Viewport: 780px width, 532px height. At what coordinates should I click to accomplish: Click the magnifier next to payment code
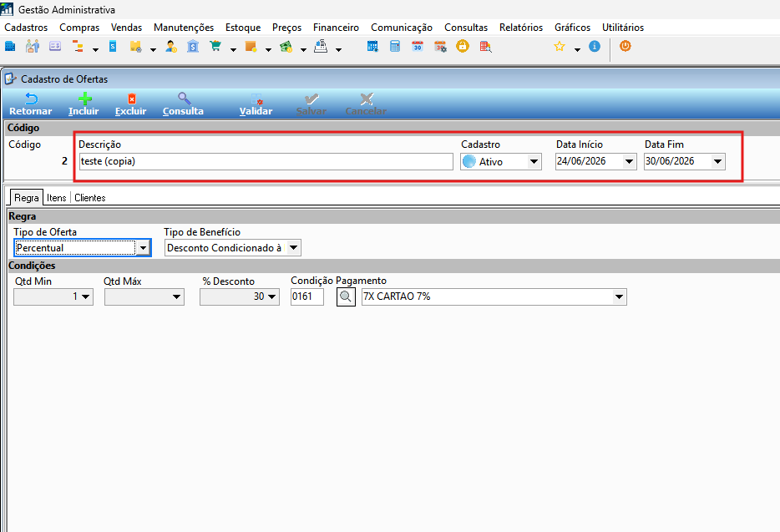tap(346, 297)
